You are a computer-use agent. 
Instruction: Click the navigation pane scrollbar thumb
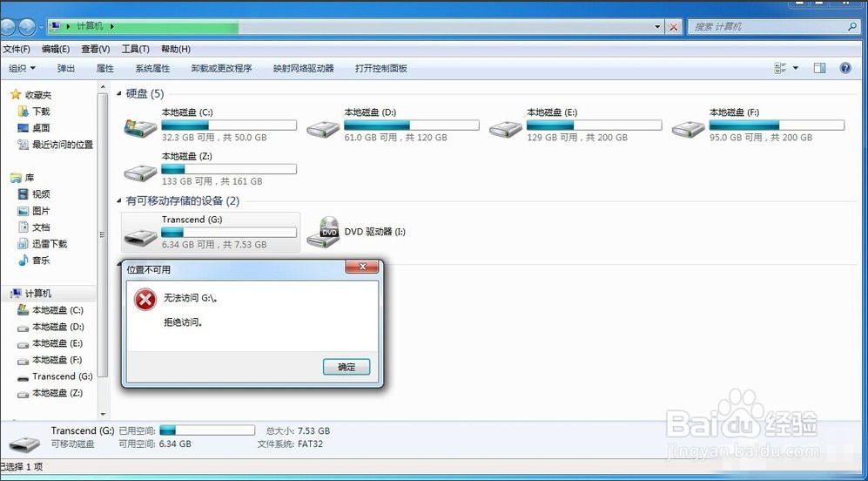(x=103, y=235)
